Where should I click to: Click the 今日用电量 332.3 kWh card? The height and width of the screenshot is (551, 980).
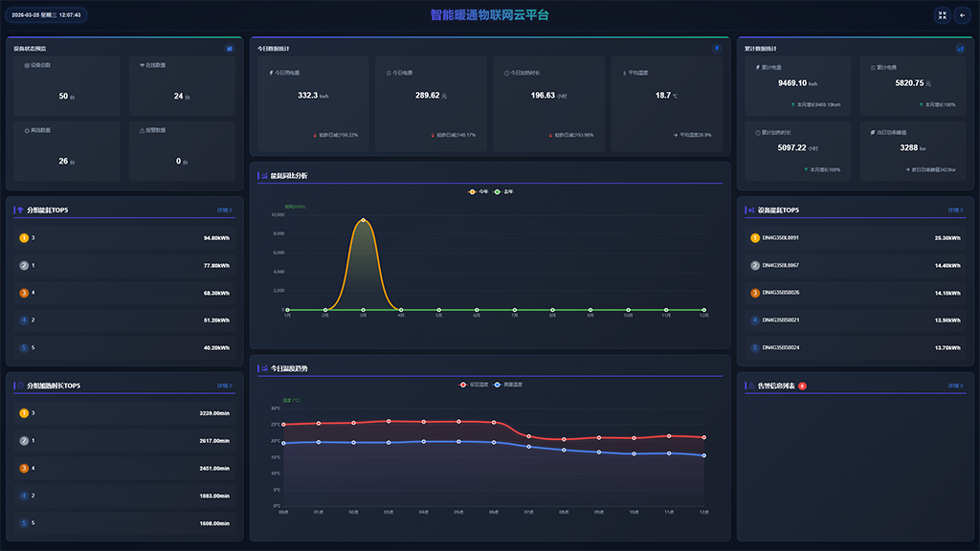[313, 103]
